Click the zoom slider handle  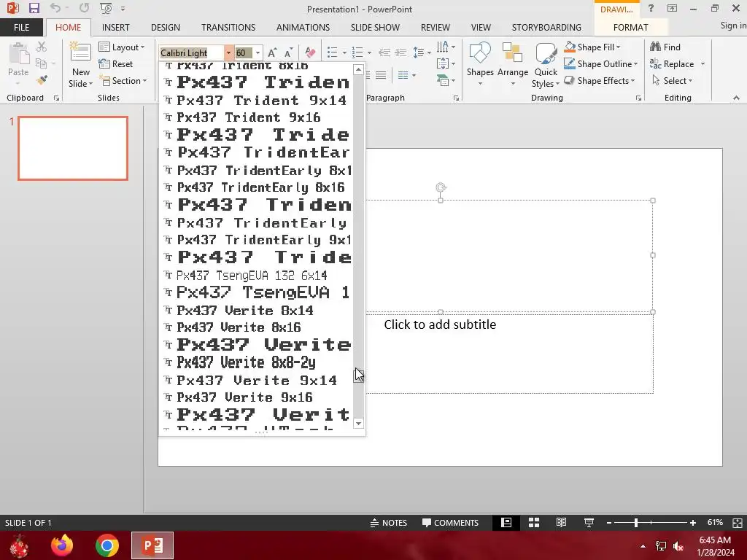636,523
